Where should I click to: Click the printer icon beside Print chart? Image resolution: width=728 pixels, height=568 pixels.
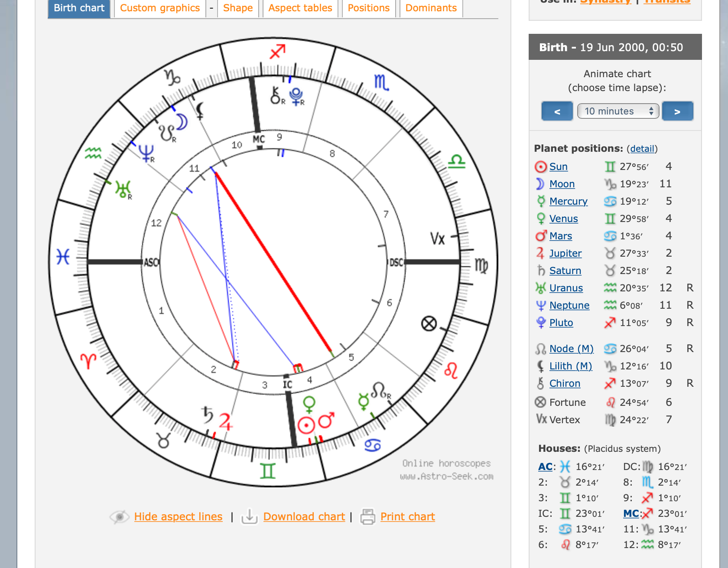point(367,516)
